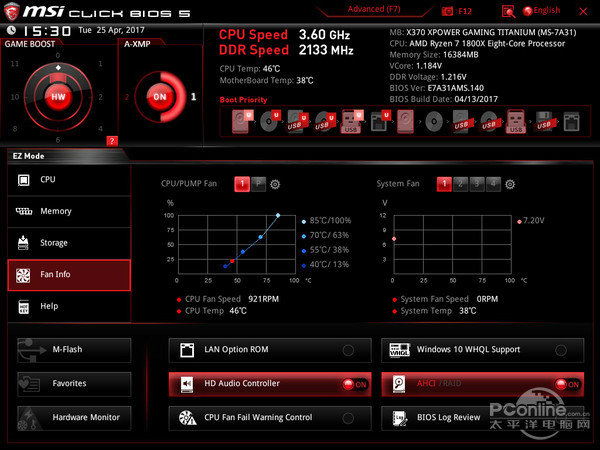Select the legacy USB CD/DVD boot icon
600x450 pixels.
(489, 121)
